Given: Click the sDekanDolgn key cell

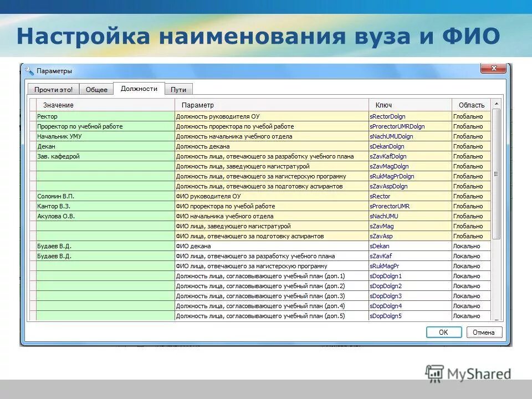Looking at the screenshot, I should point(410,146).
